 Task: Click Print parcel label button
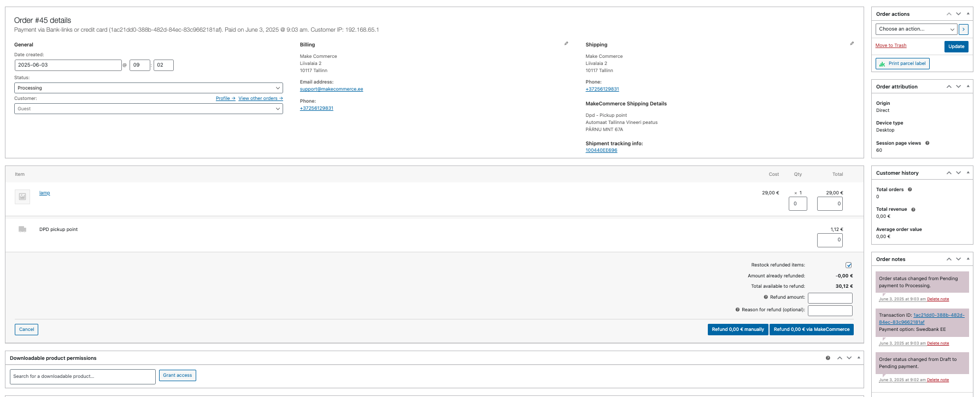pyautogui.click(x=902, y=64)
